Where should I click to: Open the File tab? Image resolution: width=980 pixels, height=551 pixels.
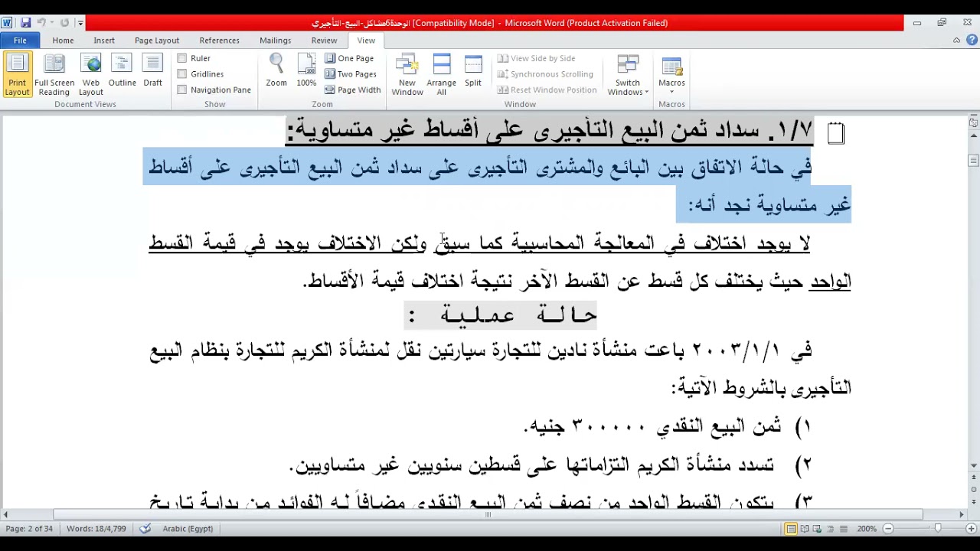[20, 40]
